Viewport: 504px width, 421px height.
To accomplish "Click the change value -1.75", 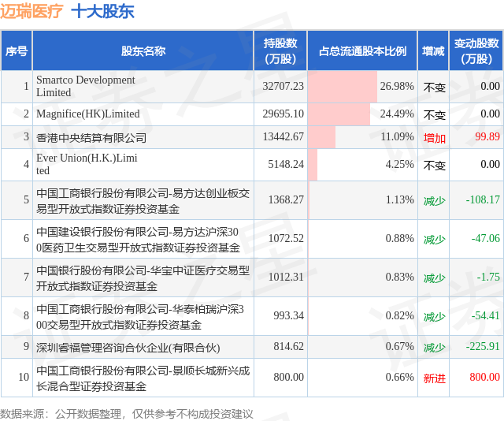I will [x=488, y=277].
